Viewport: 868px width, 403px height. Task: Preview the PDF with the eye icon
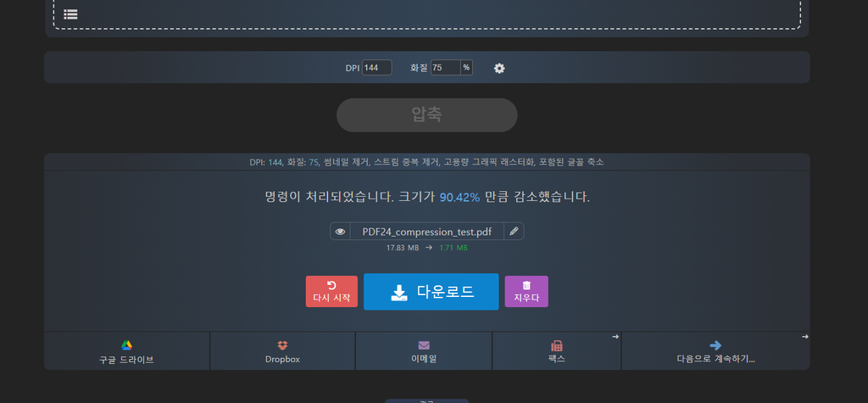tap(341, 231)
